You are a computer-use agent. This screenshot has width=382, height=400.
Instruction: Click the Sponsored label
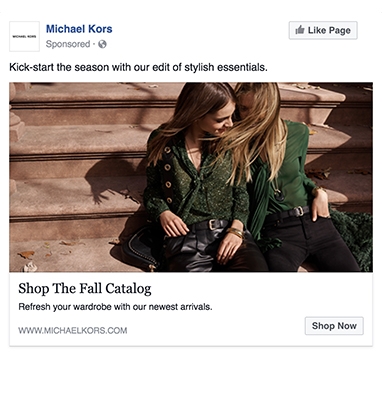tap(68, 44)
